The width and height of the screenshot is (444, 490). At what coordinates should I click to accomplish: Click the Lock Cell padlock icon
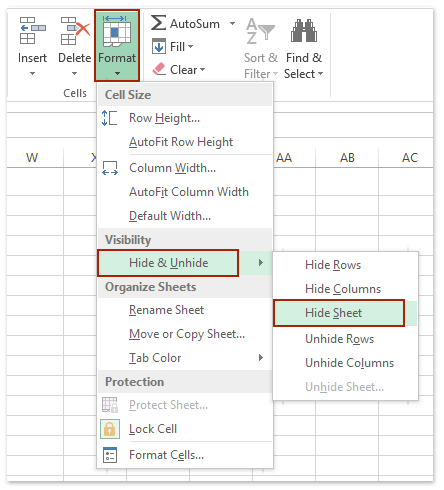(x=110, y=429)
